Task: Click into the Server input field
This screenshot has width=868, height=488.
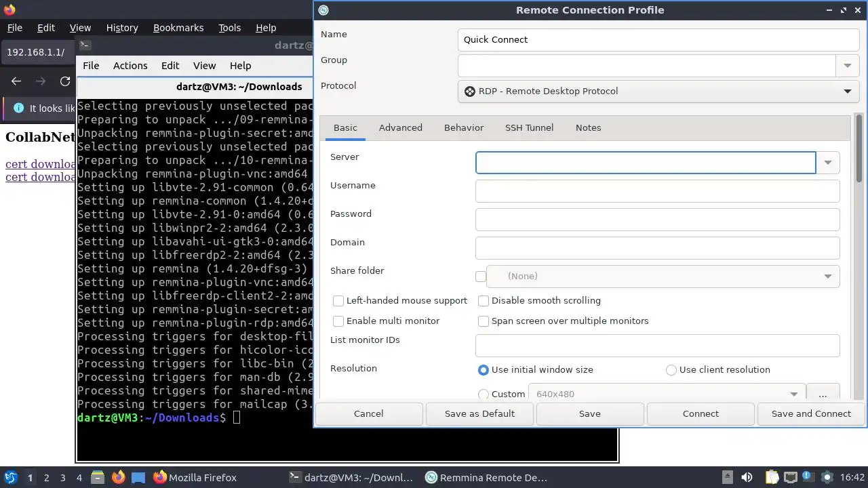Action: 646,163
